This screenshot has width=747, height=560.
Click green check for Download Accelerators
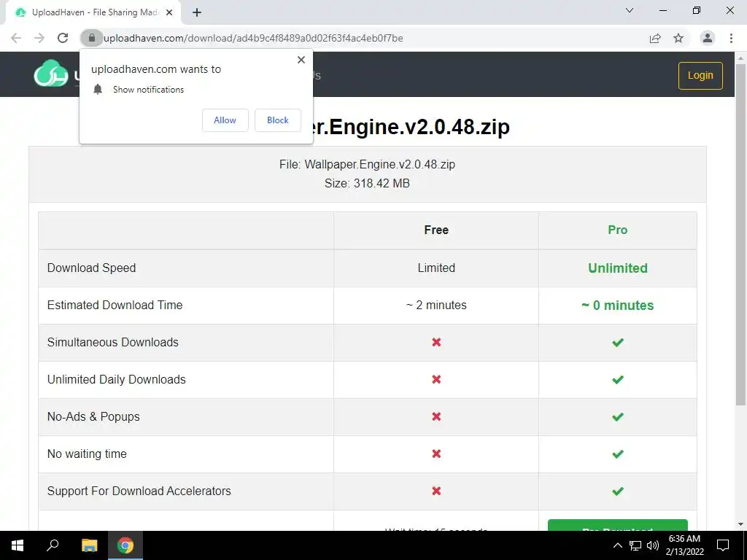617,491
